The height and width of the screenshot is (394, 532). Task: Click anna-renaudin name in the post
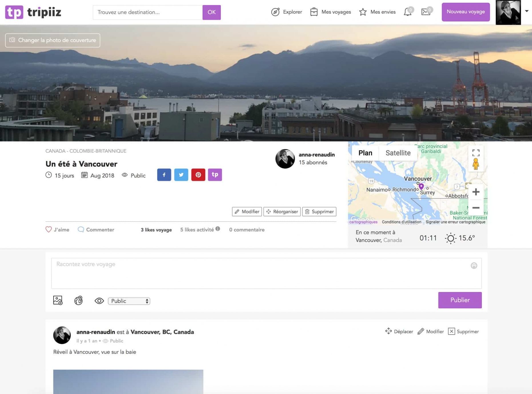[96, 332]
